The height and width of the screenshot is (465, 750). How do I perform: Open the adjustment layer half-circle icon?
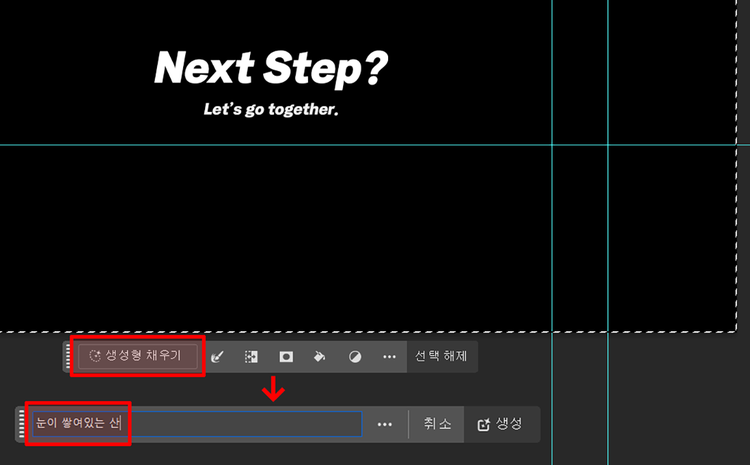click(x=355, y=356)
